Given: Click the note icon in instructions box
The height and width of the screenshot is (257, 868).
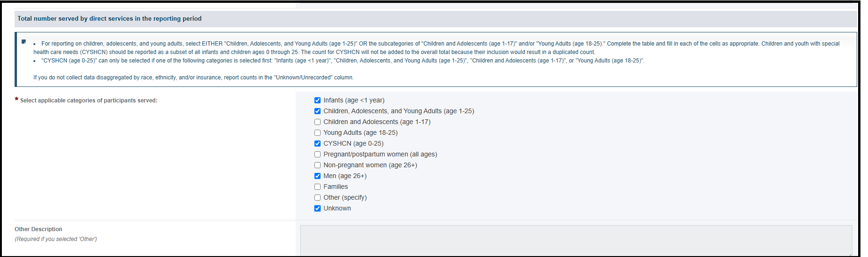Looking at the screenshot, I should coord(24,41).
